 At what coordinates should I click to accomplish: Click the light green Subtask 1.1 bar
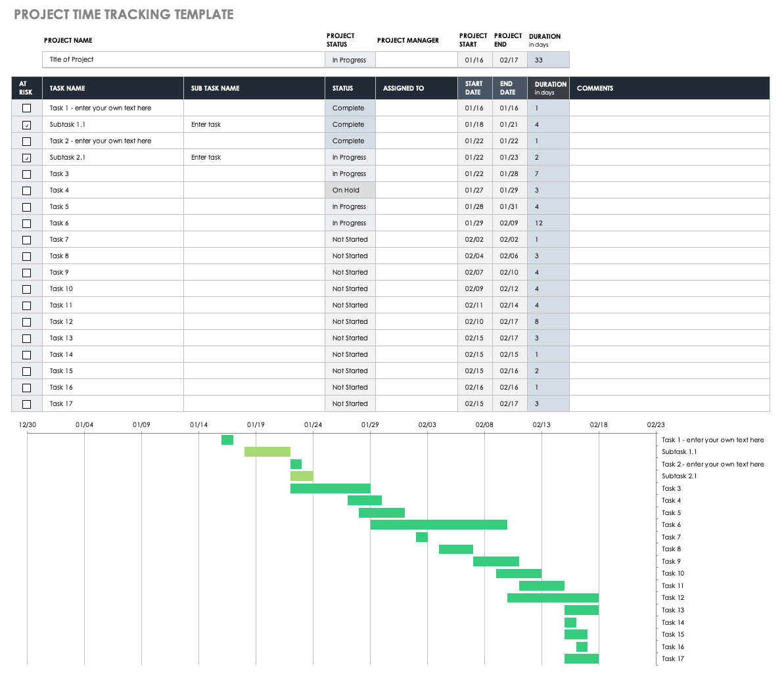(x=267, y=452)
